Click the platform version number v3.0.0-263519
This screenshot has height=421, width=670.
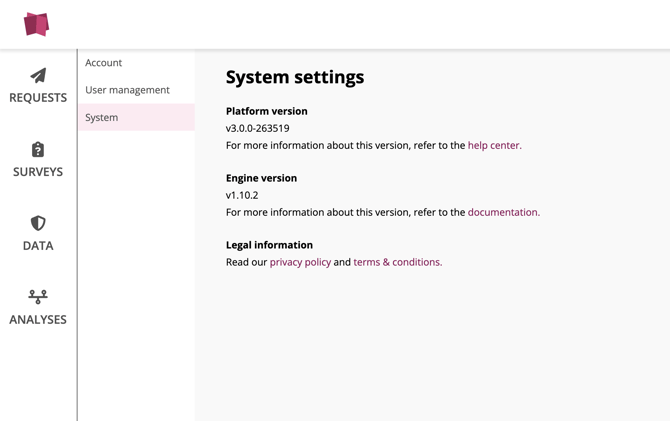coord(257,129)
